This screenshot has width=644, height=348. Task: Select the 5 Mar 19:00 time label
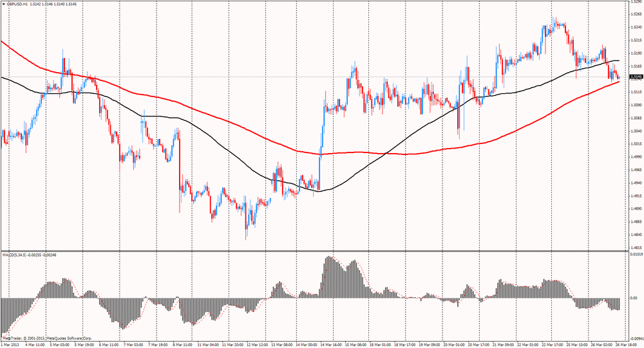click(x=84, y=345)
